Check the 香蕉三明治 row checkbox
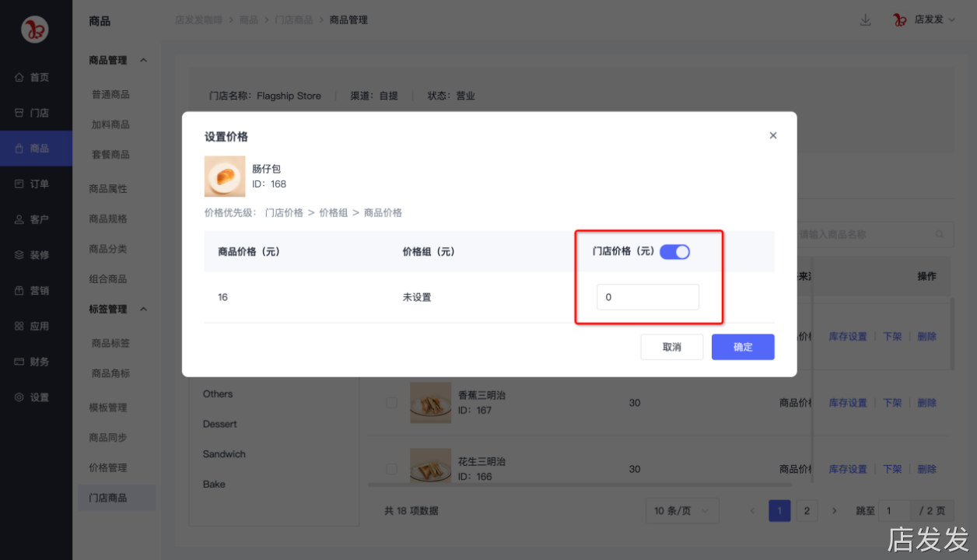The width and height of the screenshot is (977, 560). (391, 403)
